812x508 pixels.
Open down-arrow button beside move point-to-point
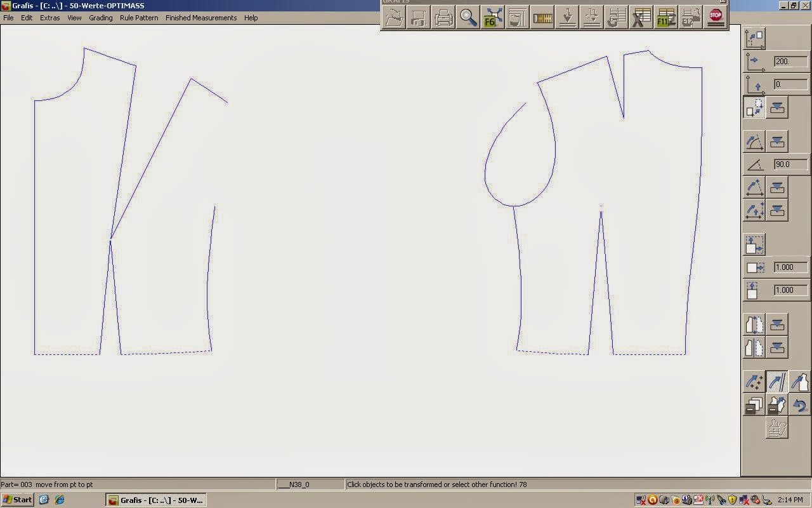(777, 108)
